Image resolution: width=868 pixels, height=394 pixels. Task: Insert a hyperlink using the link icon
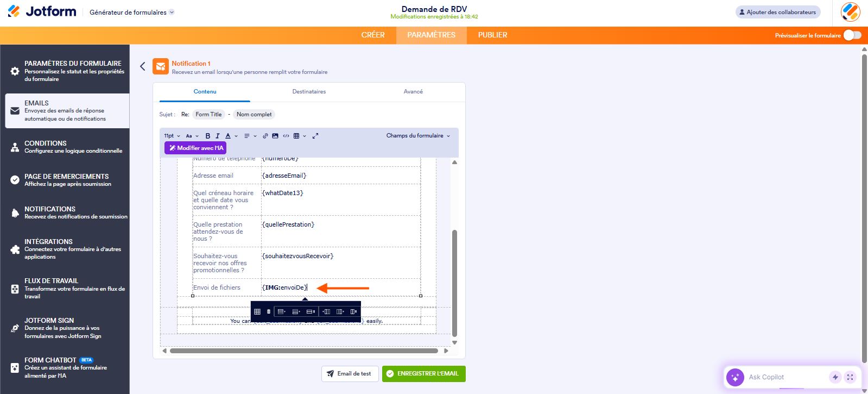pyautogui.click(x=265, y=136)
